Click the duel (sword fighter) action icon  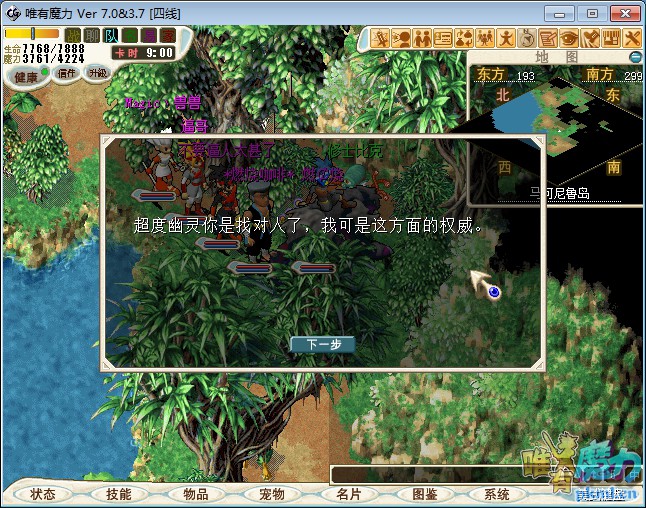click(379, 39)
